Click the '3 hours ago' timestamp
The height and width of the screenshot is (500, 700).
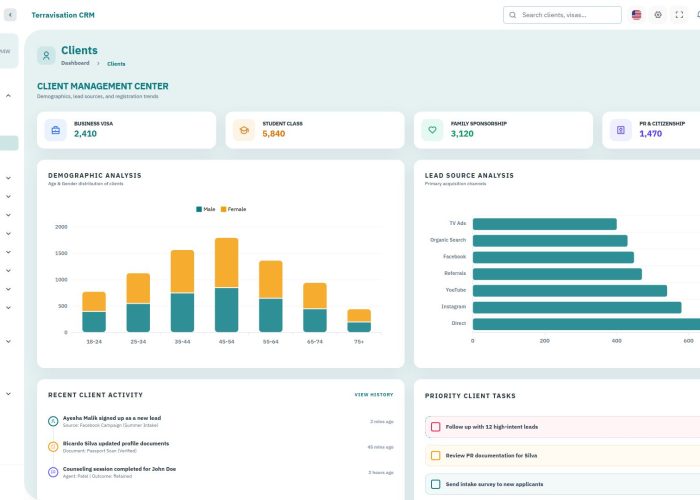[381, 472]
